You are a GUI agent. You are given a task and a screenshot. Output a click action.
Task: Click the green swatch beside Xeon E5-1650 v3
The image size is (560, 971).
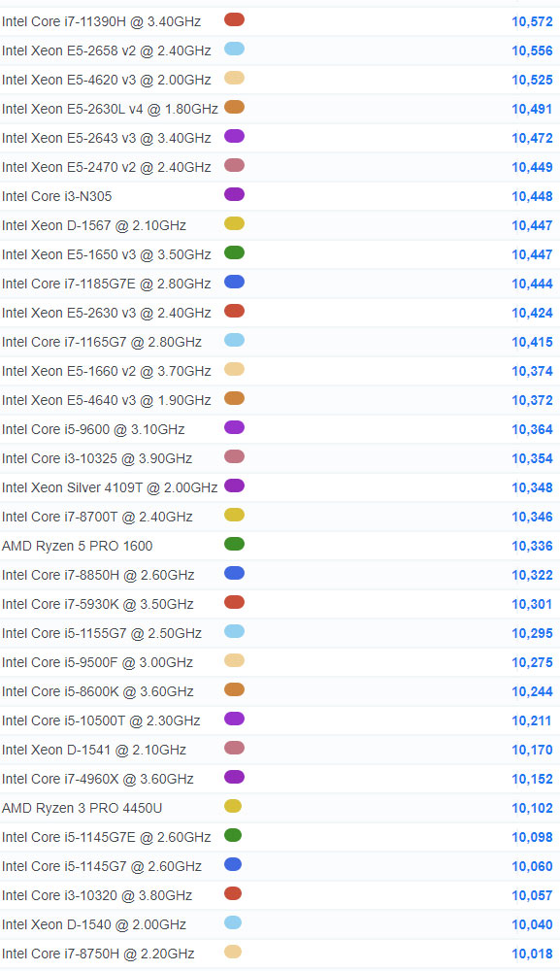(234, 252)
